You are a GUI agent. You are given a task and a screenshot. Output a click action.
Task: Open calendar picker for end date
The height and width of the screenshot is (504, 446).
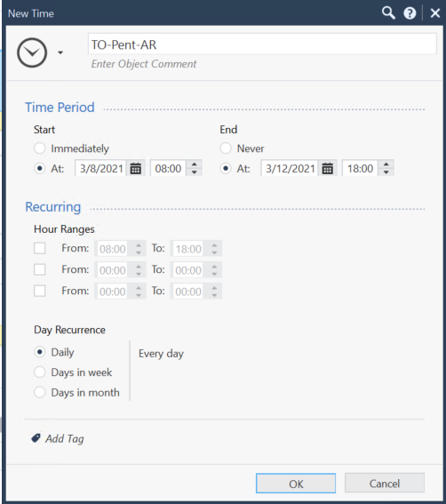click(x=328, y=168)
